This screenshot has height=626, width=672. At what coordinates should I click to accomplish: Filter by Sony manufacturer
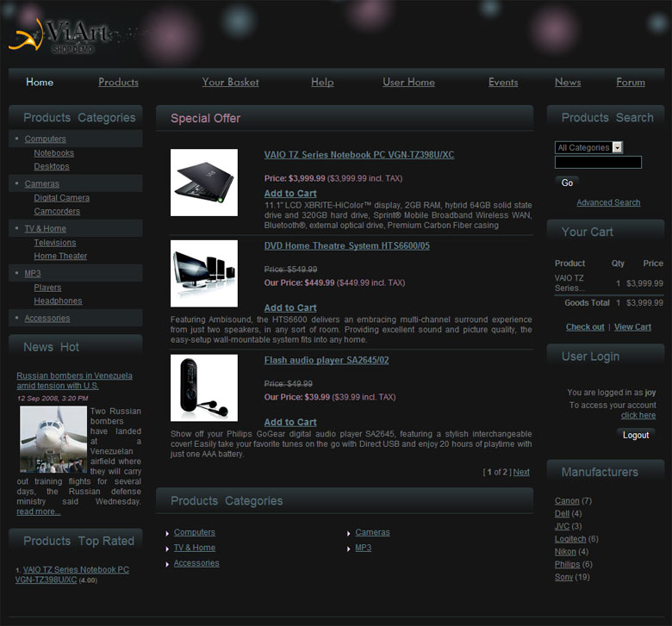click(563, 577)
